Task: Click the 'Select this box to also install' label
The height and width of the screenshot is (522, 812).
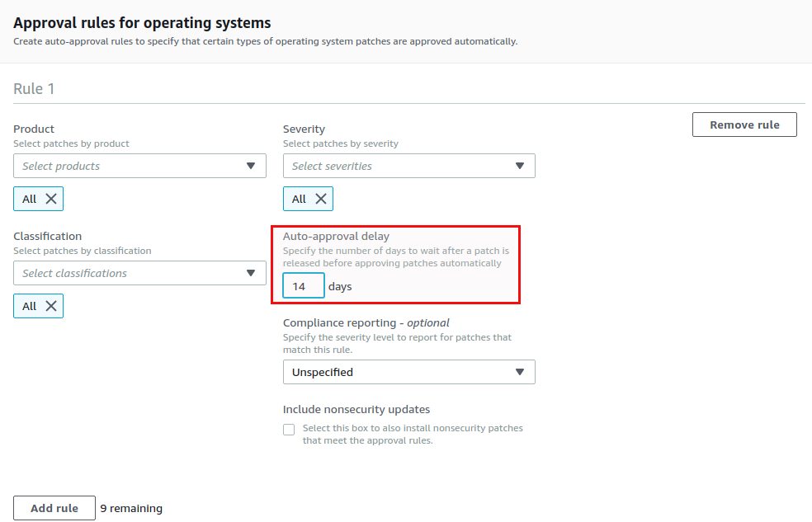Action: pos(413,434)
